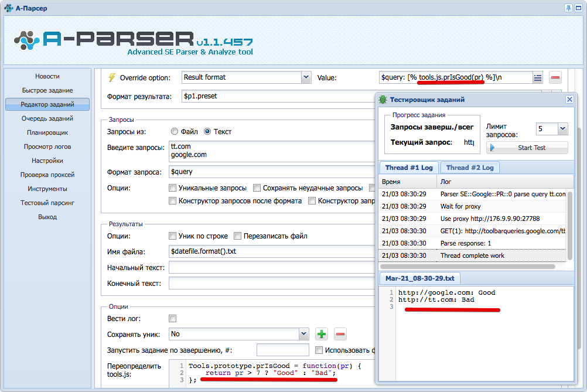The width and height of the screenshot is (587, 392).
Task: Switch to Thread #1 Log tab
Action: 409,168
